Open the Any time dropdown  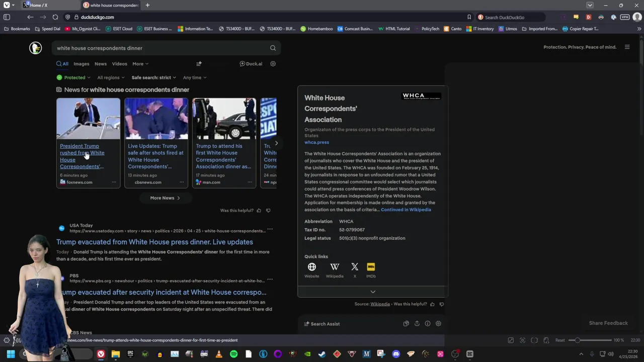point(195,77)
